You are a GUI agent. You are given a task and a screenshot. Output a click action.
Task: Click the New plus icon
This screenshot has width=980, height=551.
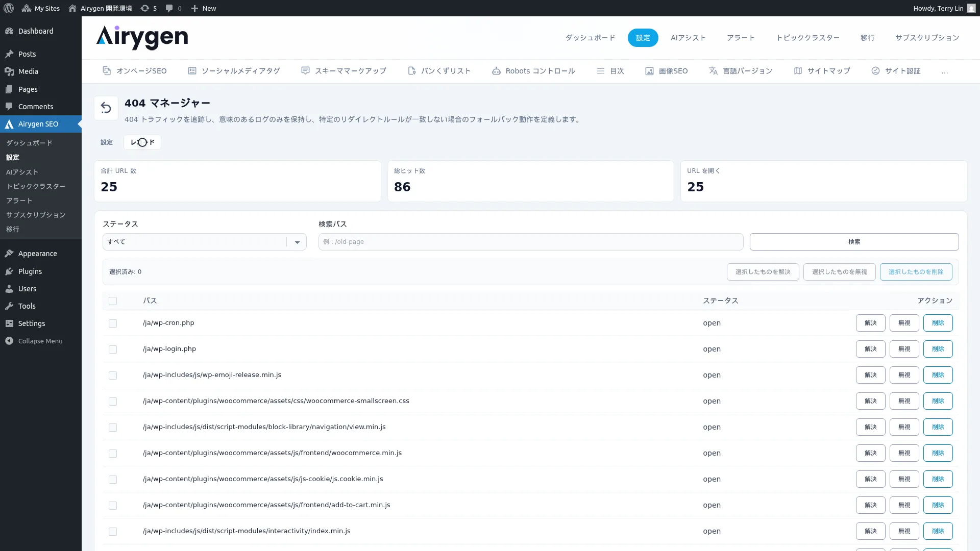[203, 8]
